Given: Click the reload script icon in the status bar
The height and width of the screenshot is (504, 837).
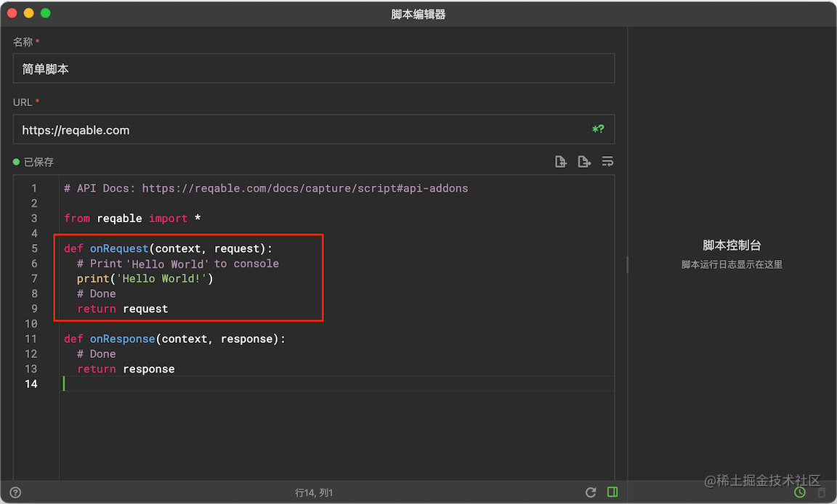Looking at the screenshot, I should tap(591, 492).
